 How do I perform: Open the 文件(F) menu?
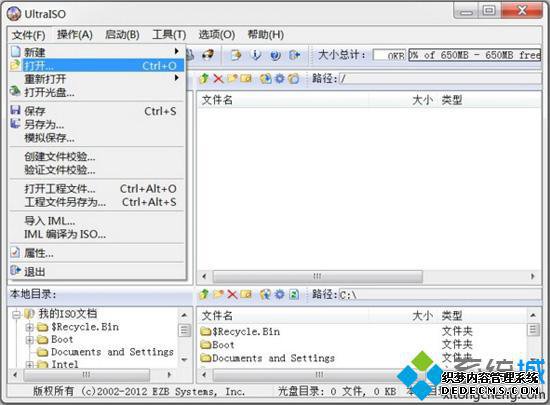pos(29,35)
